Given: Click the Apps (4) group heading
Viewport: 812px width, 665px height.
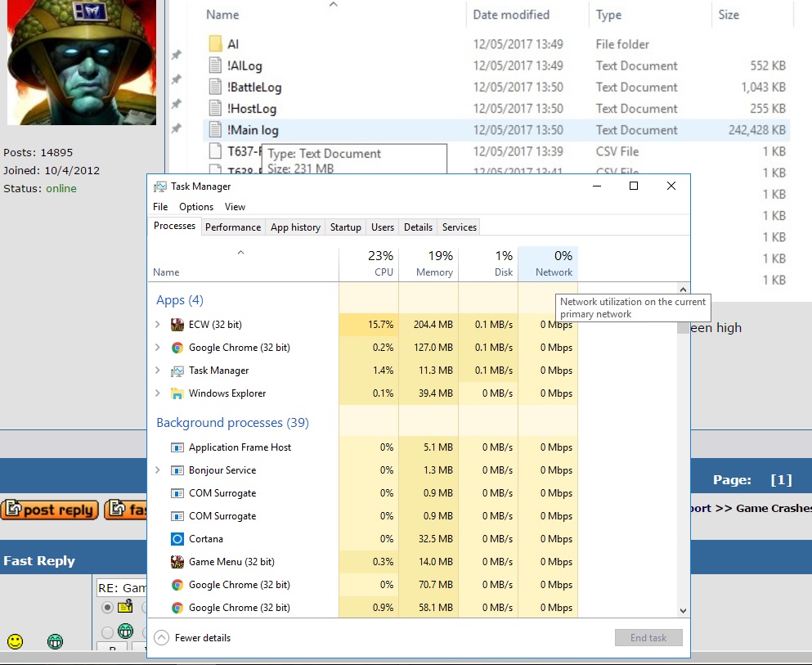Looking at the screenshot, I should click(x=180, y=300).
